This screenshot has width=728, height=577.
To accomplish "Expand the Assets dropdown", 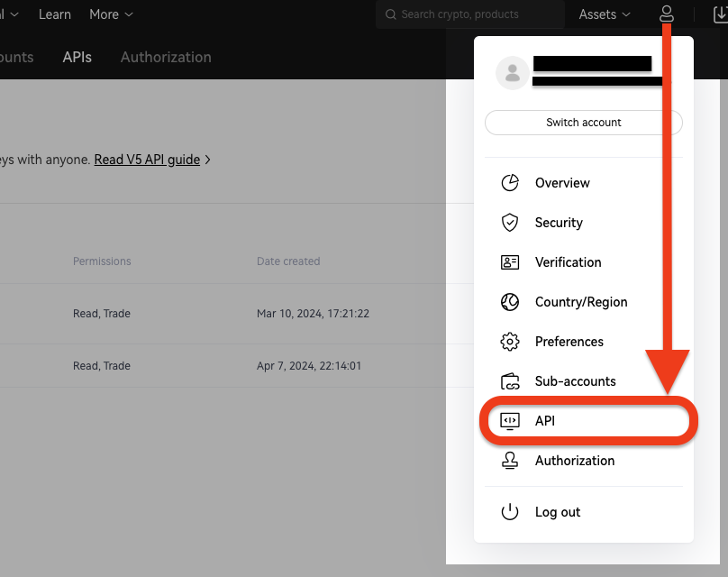I will tap(605, 14).
